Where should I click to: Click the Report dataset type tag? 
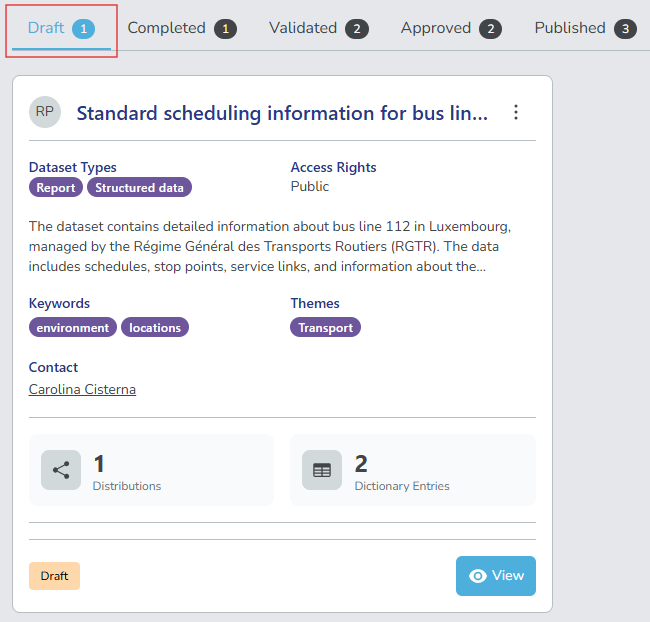(x=56, y=187)
